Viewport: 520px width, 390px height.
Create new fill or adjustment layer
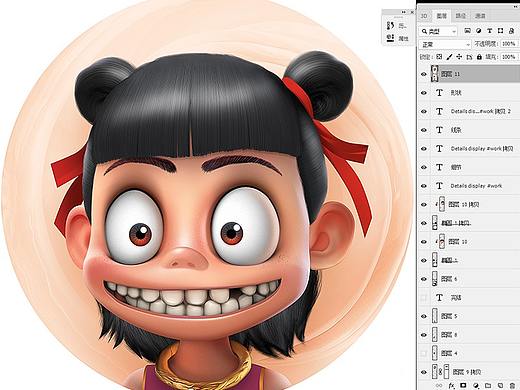click(476, 385)
